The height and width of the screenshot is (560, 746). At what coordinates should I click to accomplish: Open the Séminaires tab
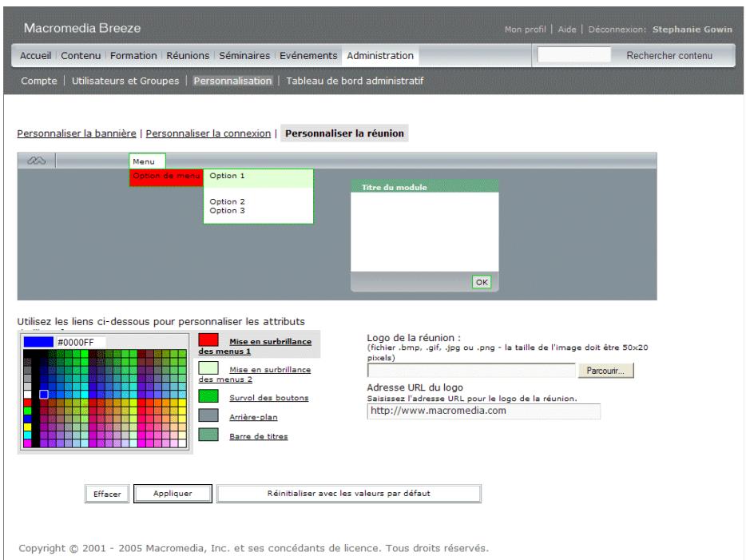click(x=244, y=56)
